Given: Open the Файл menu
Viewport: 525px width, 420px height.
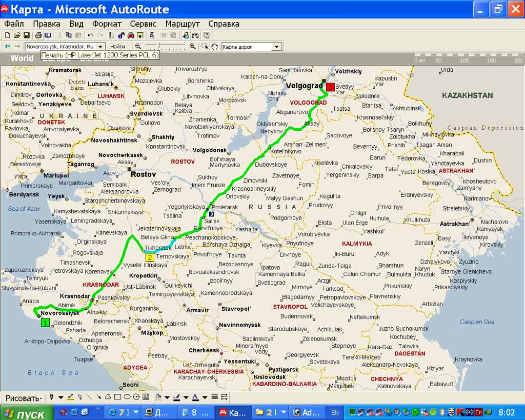Looking at the screenshot, I should click(14, 24).
